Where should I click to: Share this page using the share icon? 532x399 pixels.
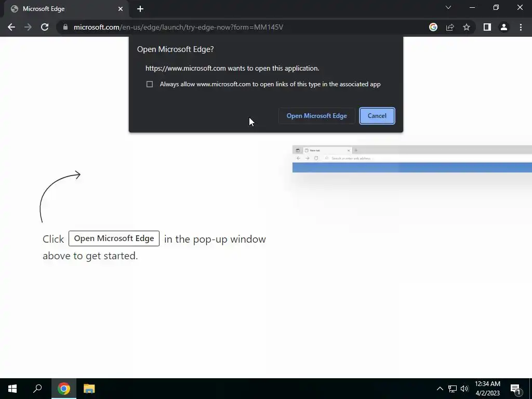[450, 27]
